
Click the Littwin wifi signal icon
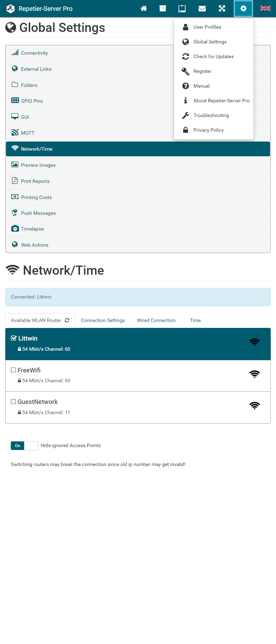[x=255, y=342]
